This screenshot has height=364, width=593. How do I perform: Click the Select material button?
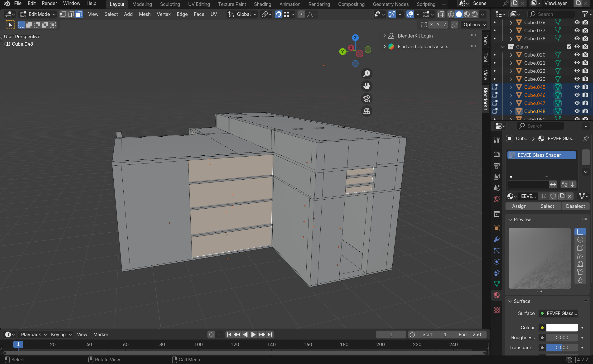pos(547,206)
